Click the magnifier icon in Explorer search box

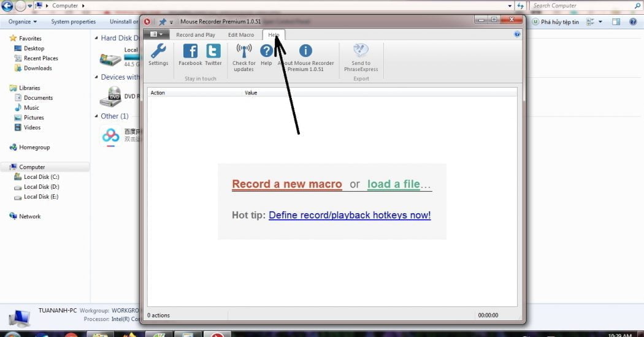click(x=637, y=6)
